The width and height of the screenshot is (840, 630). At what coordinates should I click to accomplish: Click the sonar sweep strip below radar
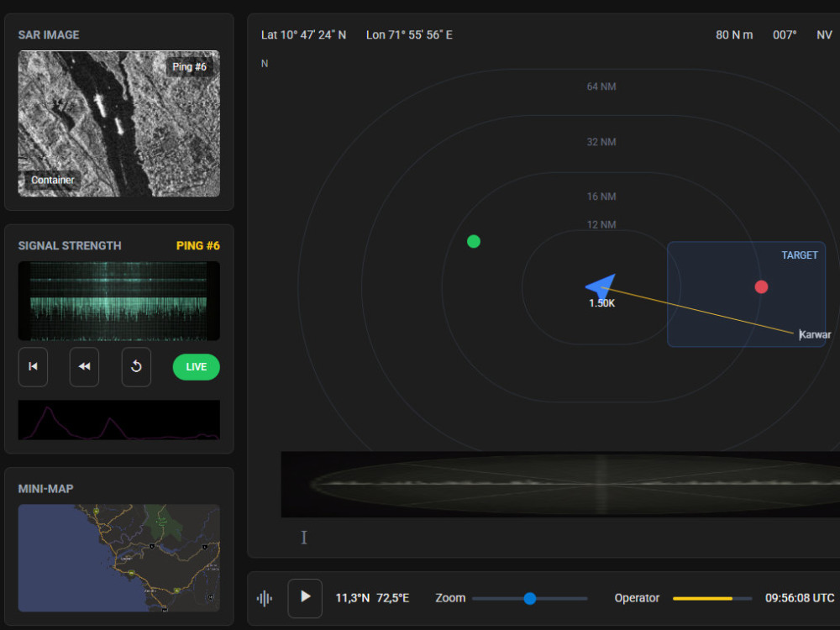pos(560,485)
